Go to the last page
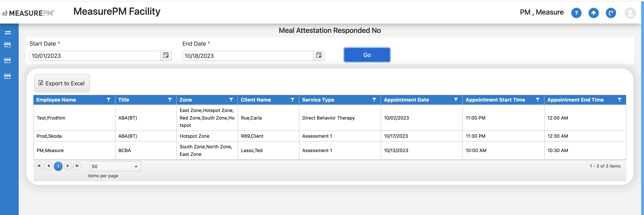The height and width of the screenshot is (215, 644). [x=77, y=166]
